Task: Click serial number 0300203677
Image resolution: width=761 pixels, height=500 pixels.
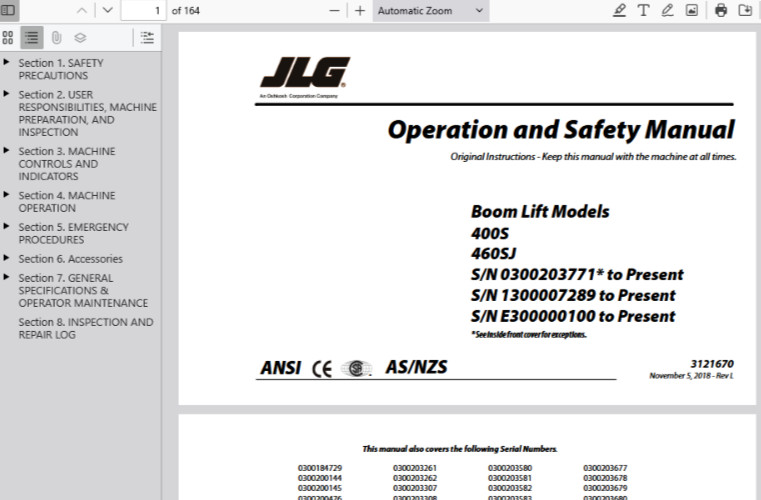Action: click(x=605, y=468)
